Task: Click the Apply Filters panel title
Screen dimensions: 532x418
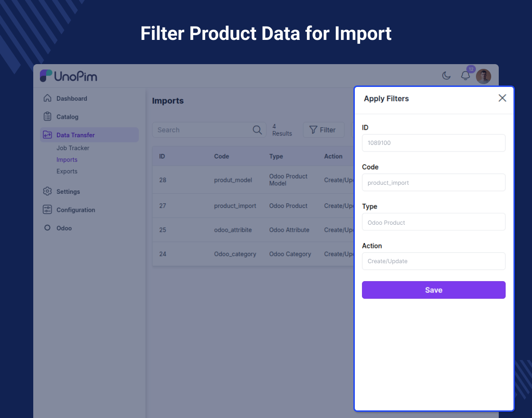Action: [x=387, y=99]
